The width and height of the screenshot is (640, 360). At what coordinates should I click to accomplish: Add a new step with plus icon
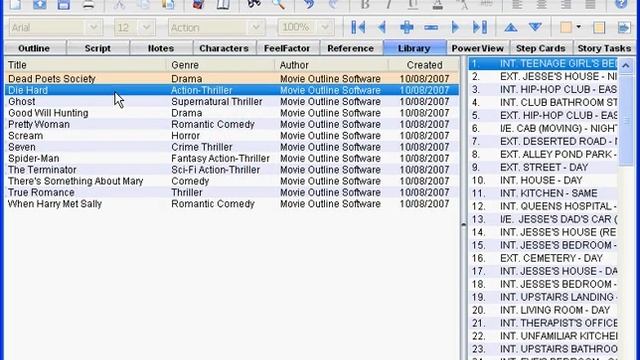tap(407, 27)
